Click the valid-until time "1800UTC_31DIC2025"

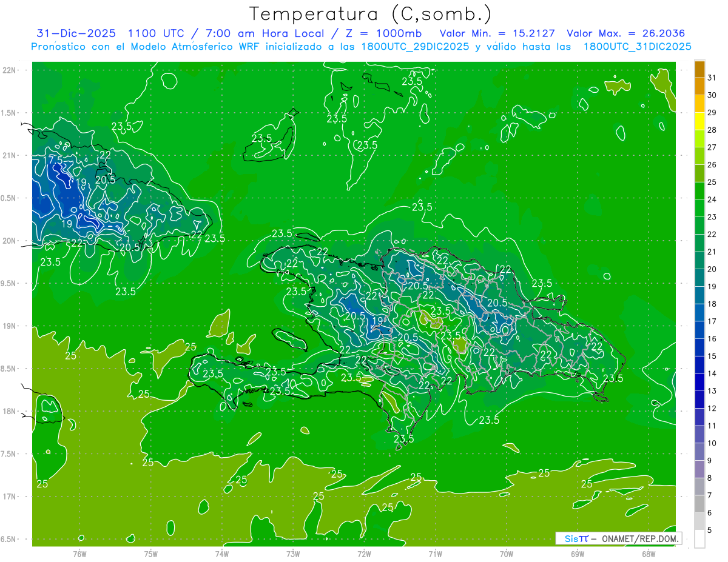[x=637, y=47]
